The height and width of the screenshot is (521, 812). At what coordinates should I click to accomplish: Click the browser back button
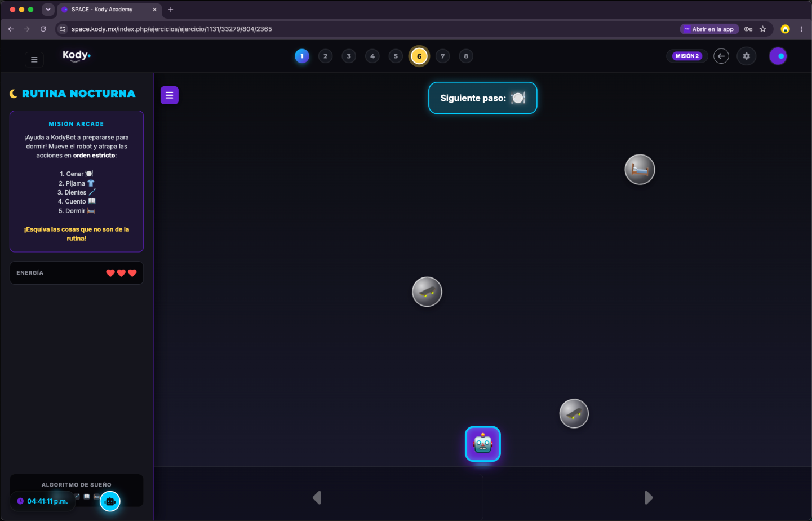click(x=11, y=29)
